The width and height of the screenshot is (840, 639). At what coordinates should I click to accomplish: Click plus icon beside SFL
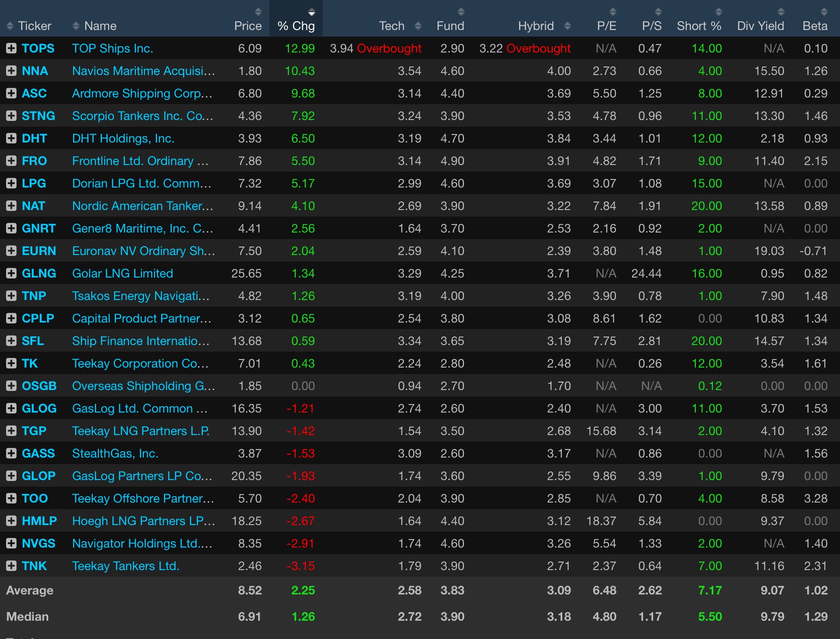click(x=11, y=341)
